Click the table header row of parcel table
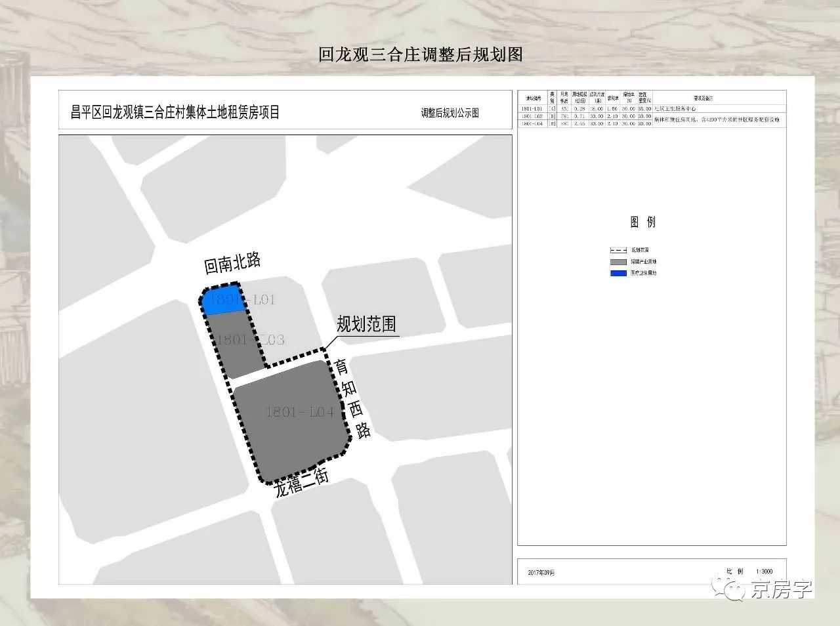The height and width of the screenshot is (626, 840). 651,98
